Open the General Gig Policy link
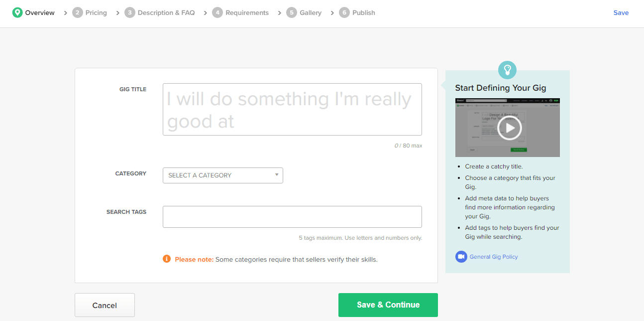This screenshot has width=644, height=321. [x=494, y=257]
